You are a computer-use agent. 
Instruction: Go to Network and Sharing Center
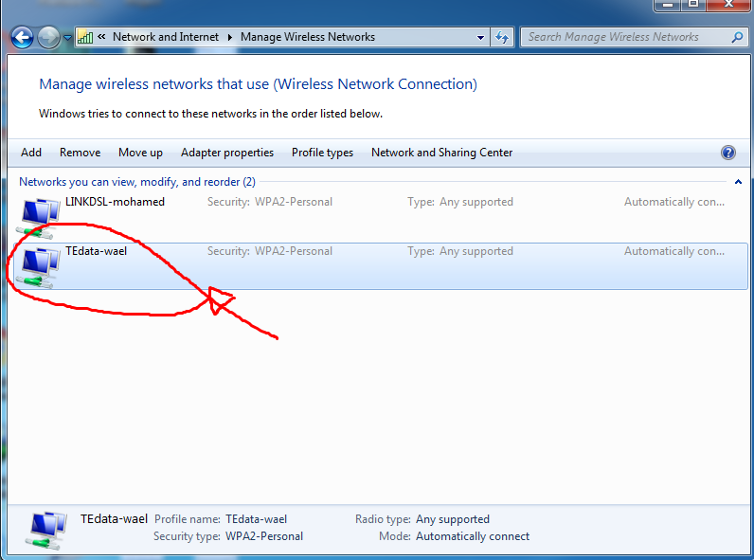pyautogui.click(x=442, y=153)
